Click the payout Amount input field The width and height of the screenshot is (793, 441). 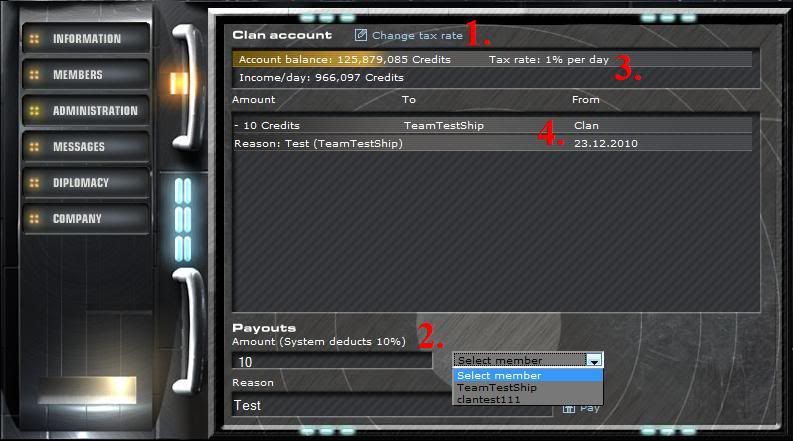pos(332,362)
